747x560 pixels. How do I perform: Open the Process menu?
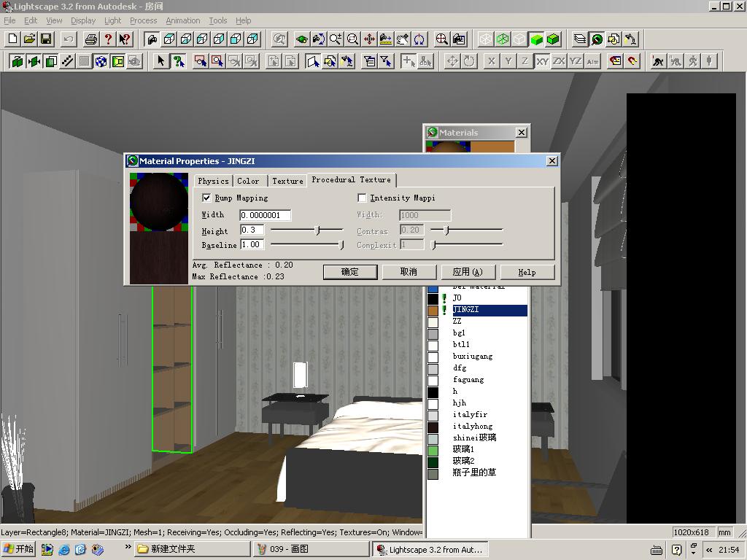pyautogui.click(x=144, y=20)
